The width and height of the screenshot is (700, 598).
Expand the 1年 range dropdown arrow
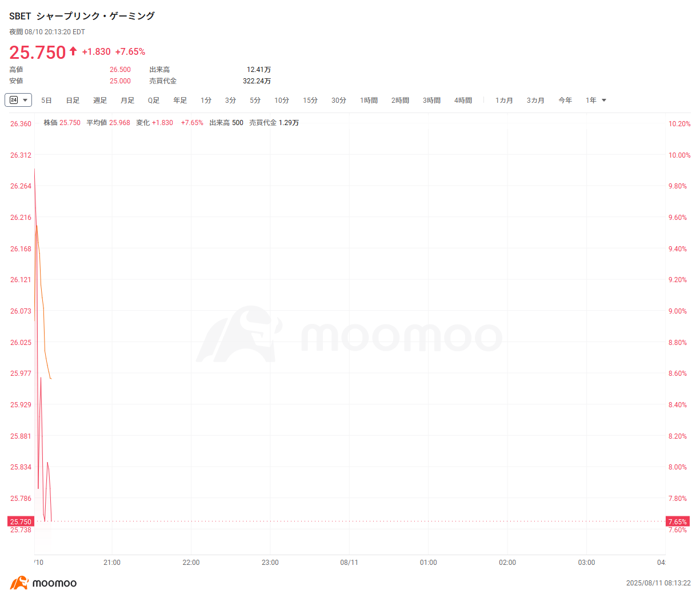(604, 101)
